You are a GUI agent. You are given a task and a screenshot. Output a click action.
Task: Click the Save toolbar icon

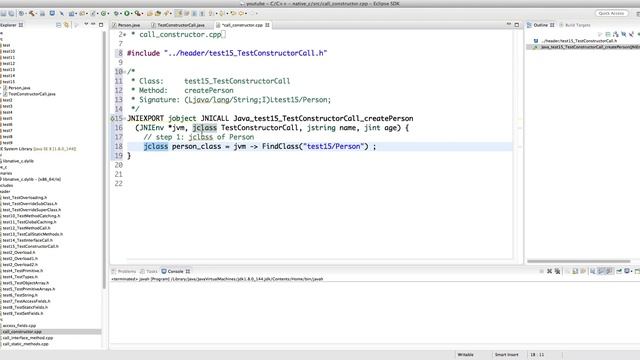pyautogui.click(x=2, y=13)
